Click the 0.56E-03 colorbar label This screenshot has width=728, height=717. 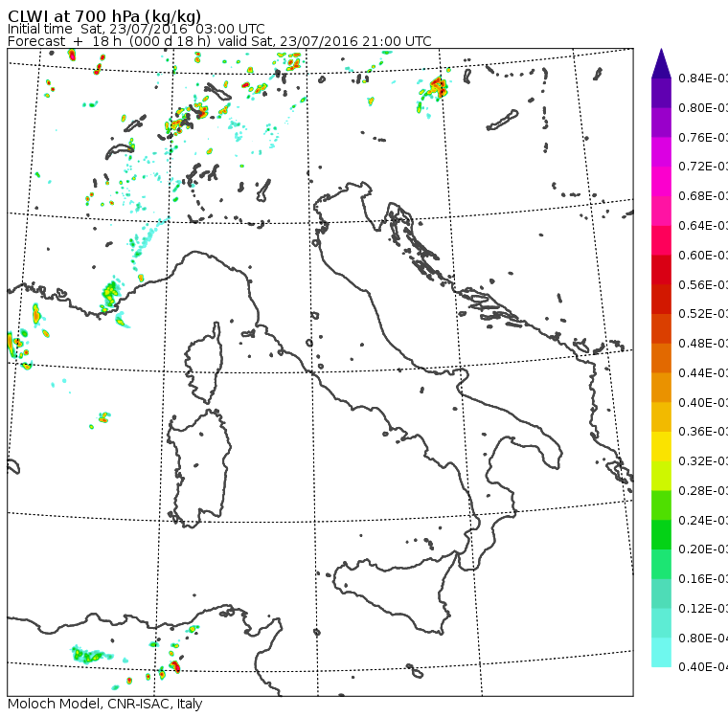coord(703,284)
